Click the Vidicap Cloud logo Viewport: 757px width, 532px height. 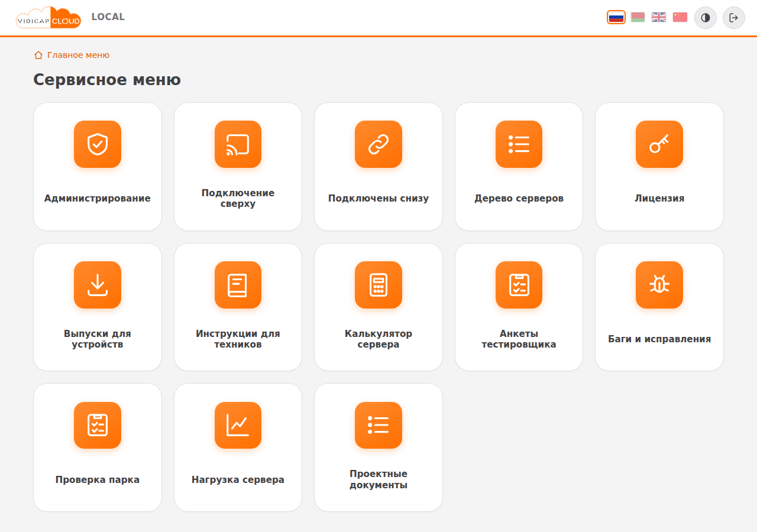(x=48, y=18)
